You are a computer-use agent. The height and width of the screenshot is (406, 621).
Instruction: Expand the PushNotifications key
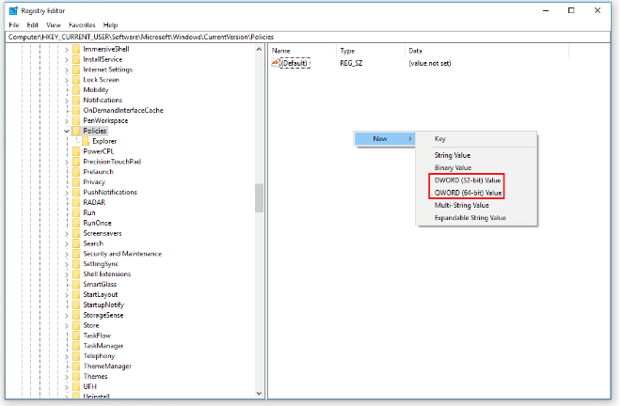click(x=67, y=192)
